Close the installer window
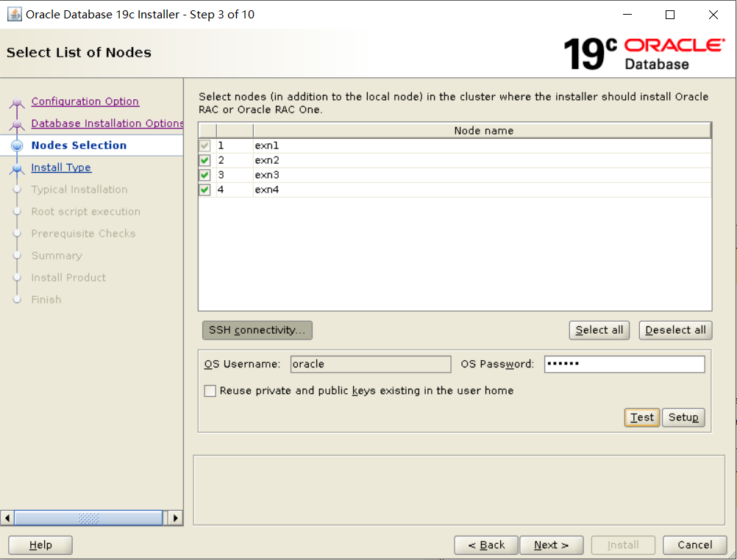This screenshot has width=737, height=560. pos(713,15)
